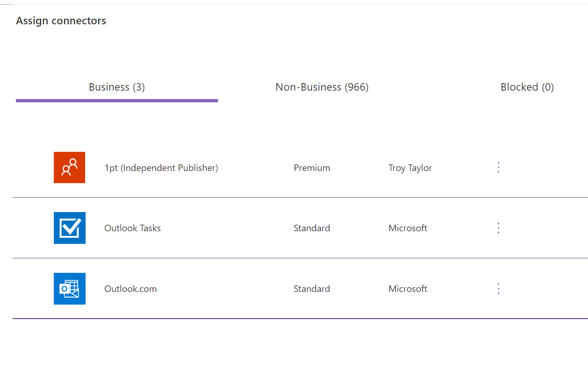Stay on the Business (3) tab
The height and width of the screenshot is (377, 588).
(116, 87)
